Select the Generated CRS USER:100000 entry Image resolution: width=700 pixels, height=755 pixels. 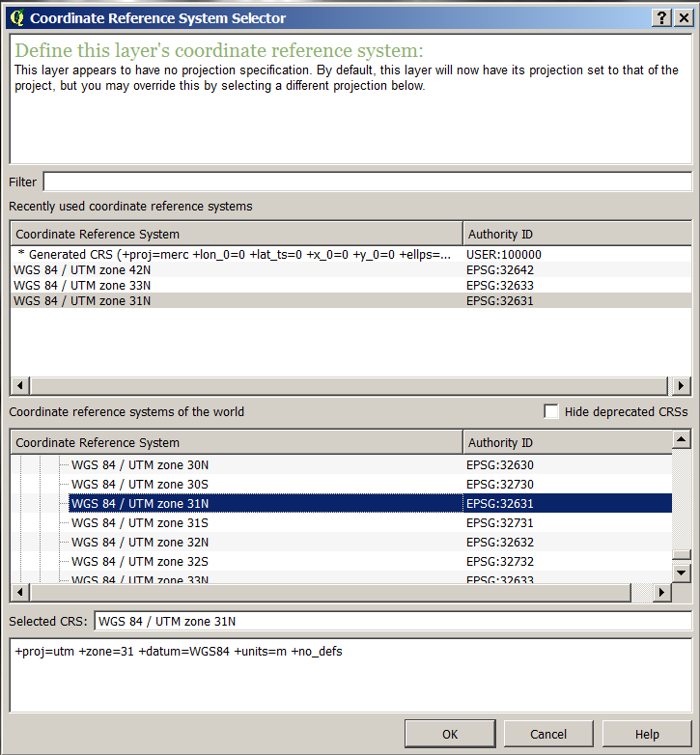[232, 254]
